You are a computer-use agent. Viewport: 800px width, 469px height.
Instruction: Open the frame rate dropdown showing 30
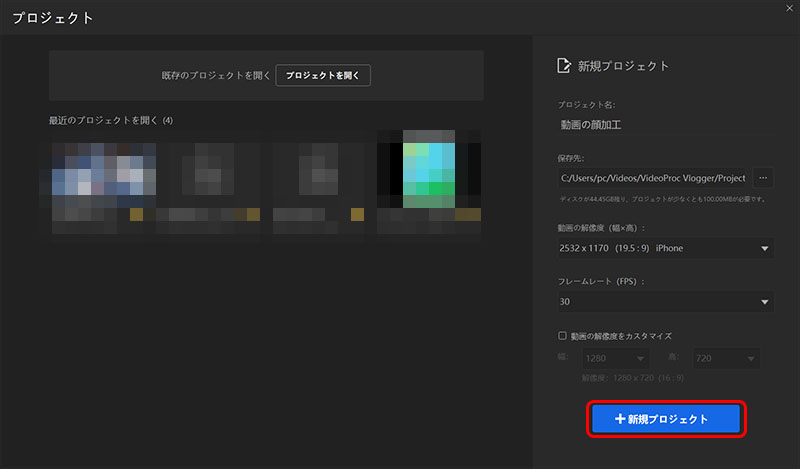coord(665,302)
